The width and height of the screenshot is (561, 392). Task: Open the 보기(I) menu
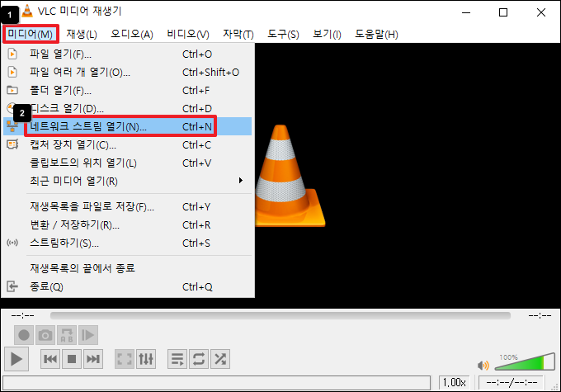pyautogui.click(x=327, y=35)
